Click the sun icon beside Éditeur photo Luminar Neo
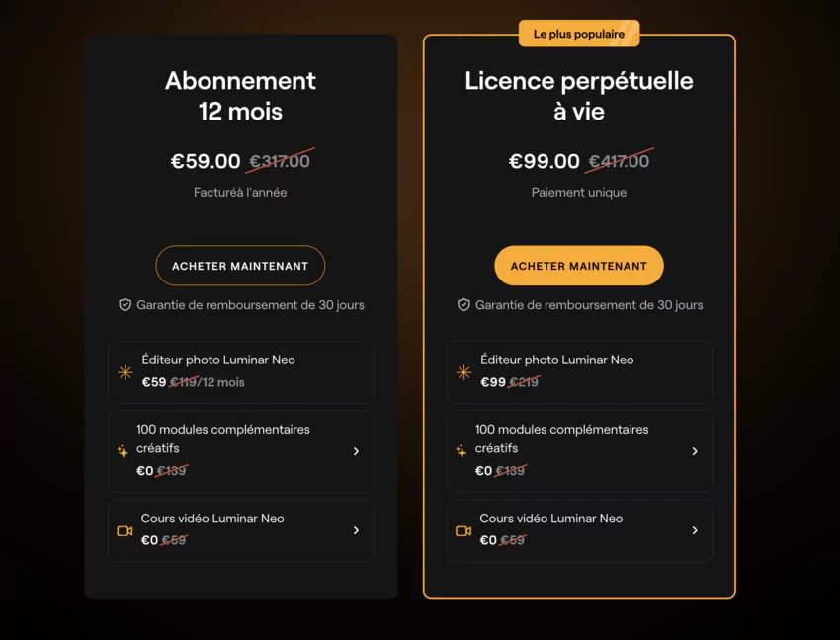Viewport: 840px width, 640px height. pos(125,372)
